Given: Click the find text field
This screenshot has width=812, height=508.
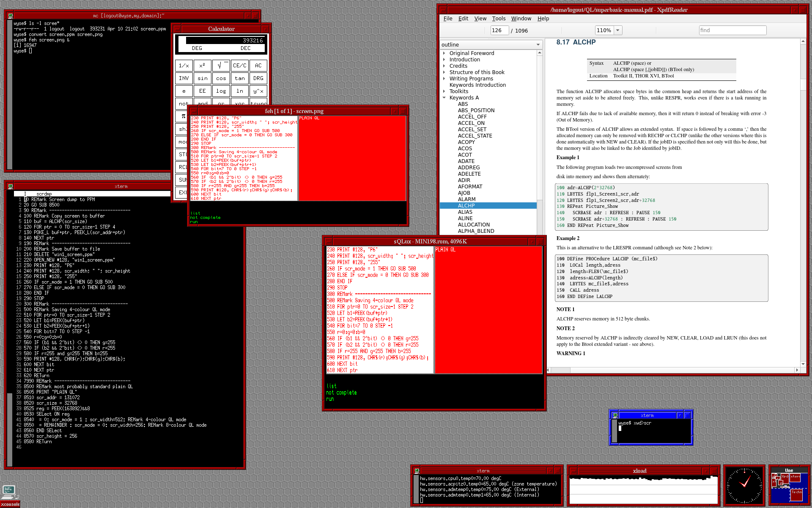Looking at the screenshot, I should (x=732, y=30).
